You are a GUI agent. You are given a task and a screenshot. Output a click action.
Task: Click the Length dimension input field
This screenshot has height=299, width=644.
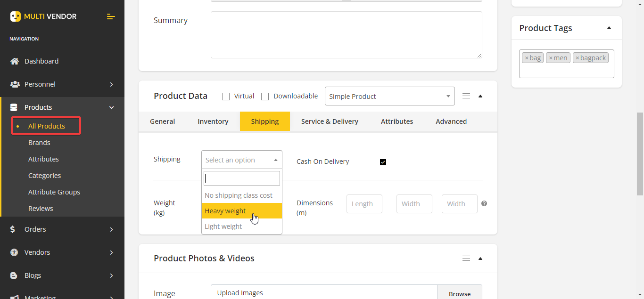click(364, 204)
